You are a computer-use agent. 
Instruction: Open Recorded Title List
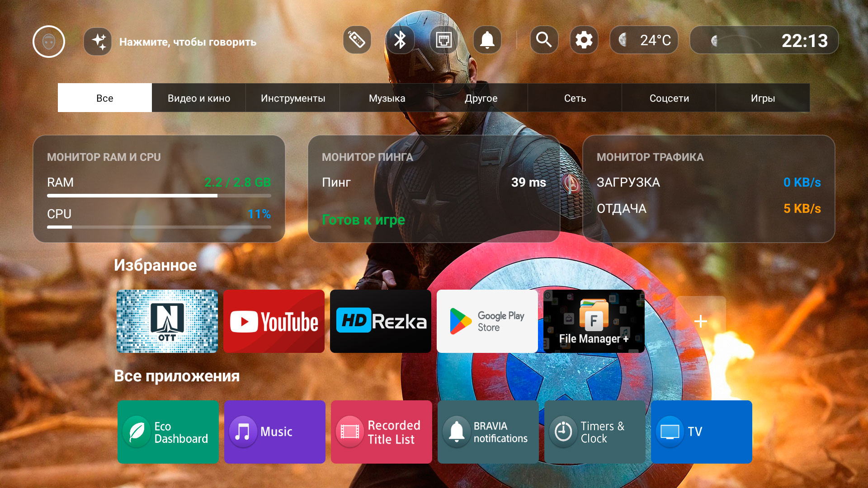pos(382,432)
